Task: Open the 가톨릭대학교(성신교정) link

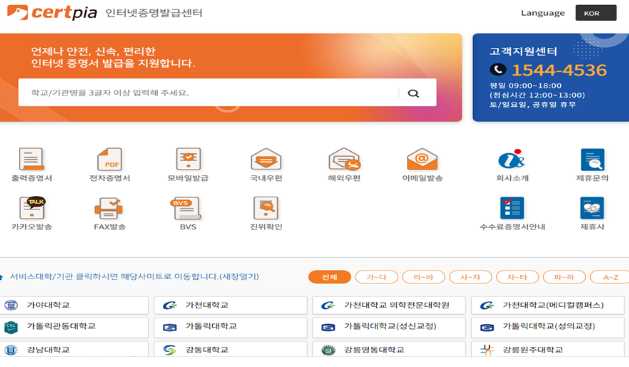Action: 389,327
